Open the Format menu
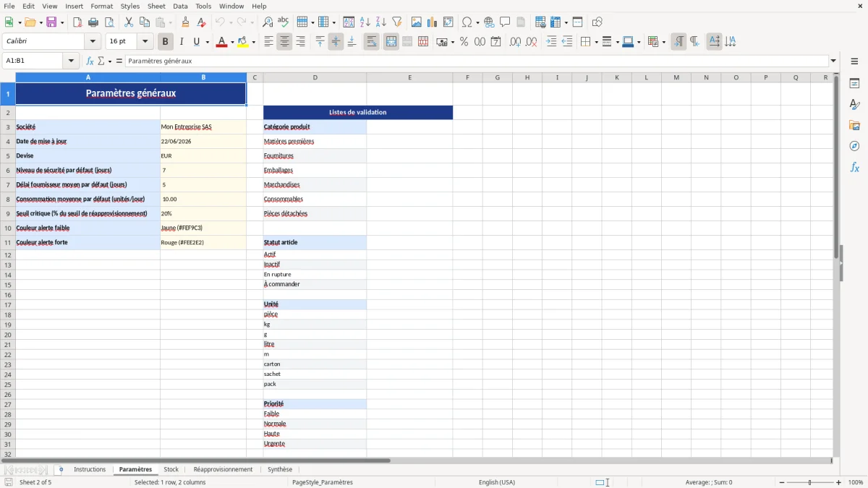This screenshot has width=868, height=488. (101, 6)
